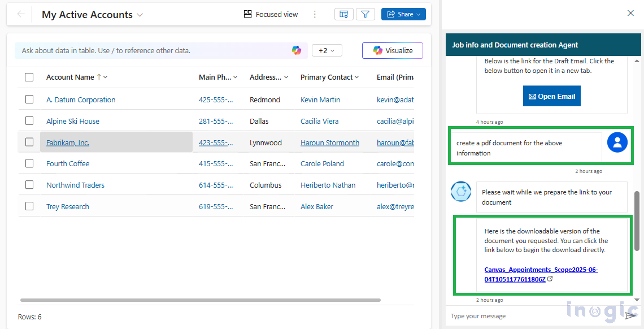This screenshot has height=329, width=644.
Task: Toggle the select all rows checkbox
Action: click(x=29, y=77)
